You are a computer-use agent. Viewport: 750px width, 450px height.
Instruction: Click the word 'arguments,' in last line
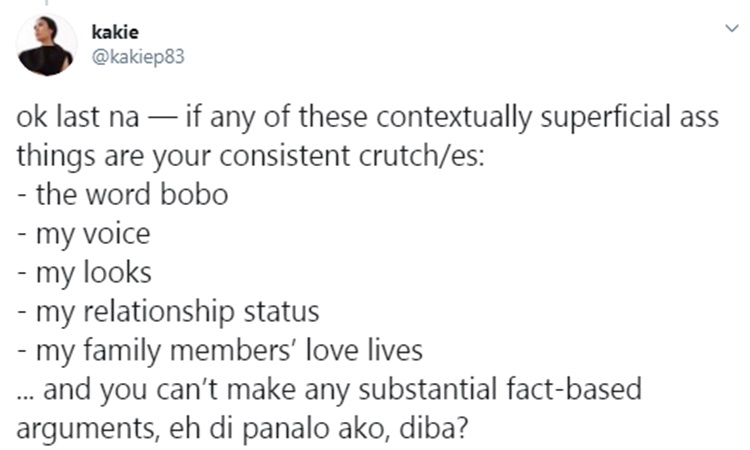88,429
